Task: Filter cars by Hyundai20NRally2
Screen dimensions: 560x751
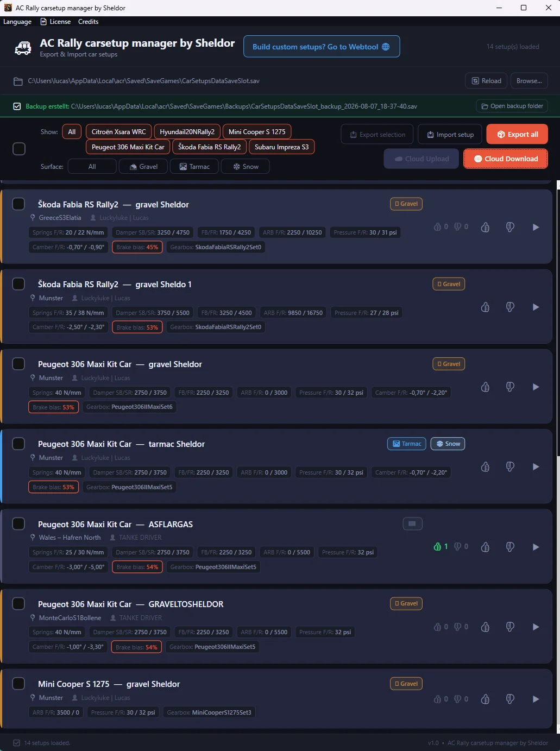Action: click(187, 131)
